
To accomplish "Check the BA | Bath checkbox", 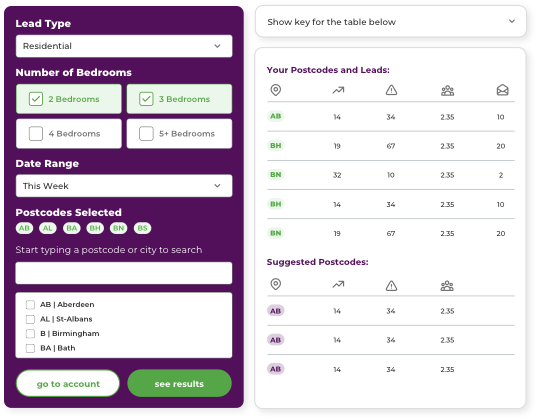I will [30, 348].
